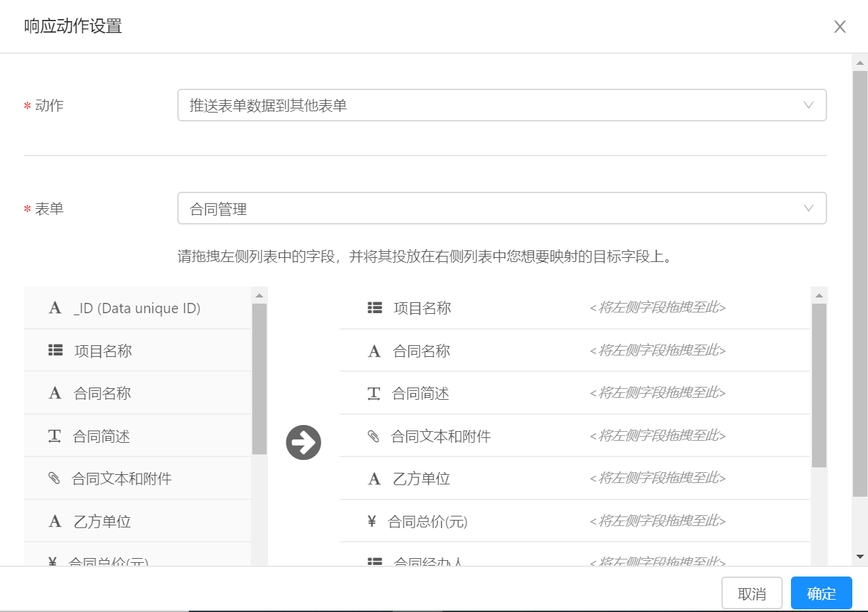Screen dimensions: 868x612
Task: Open the 表单 dropdown showing 合同管理
Action: 501,208
